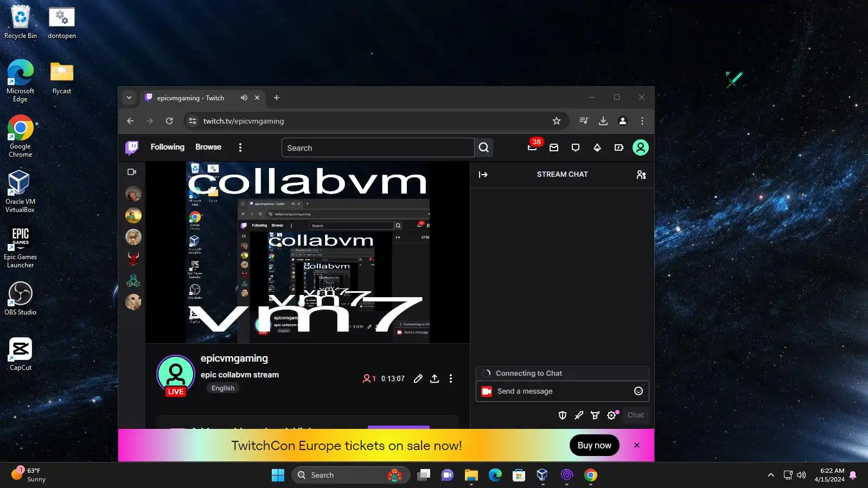Viewport: 868px width, 488px height.
Task: Click the taskbar Search box
Action: pos(350,475)
